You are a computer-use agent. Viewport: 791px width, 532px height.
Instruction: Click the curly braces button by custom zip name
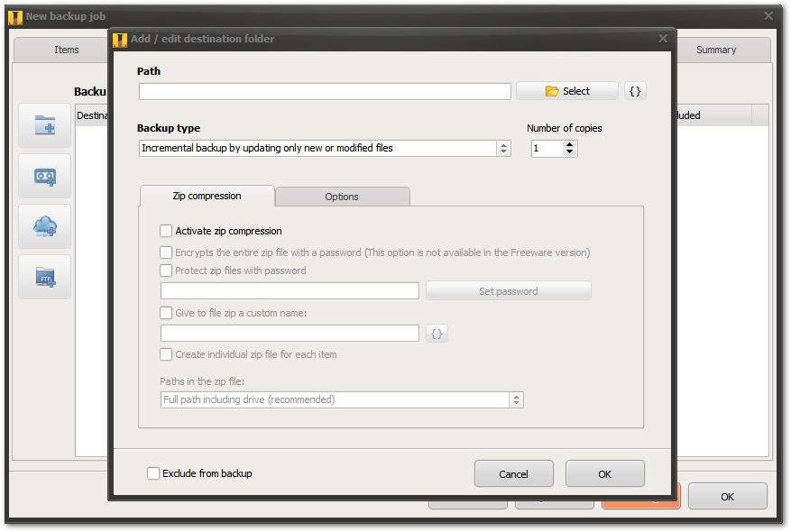pyautogui.click(x=437, y=334)
